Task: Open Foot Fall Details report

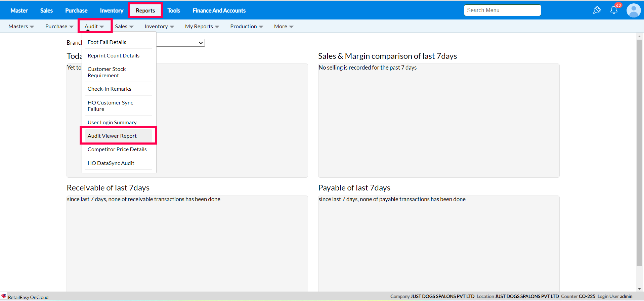Action: tap(107, 42)
